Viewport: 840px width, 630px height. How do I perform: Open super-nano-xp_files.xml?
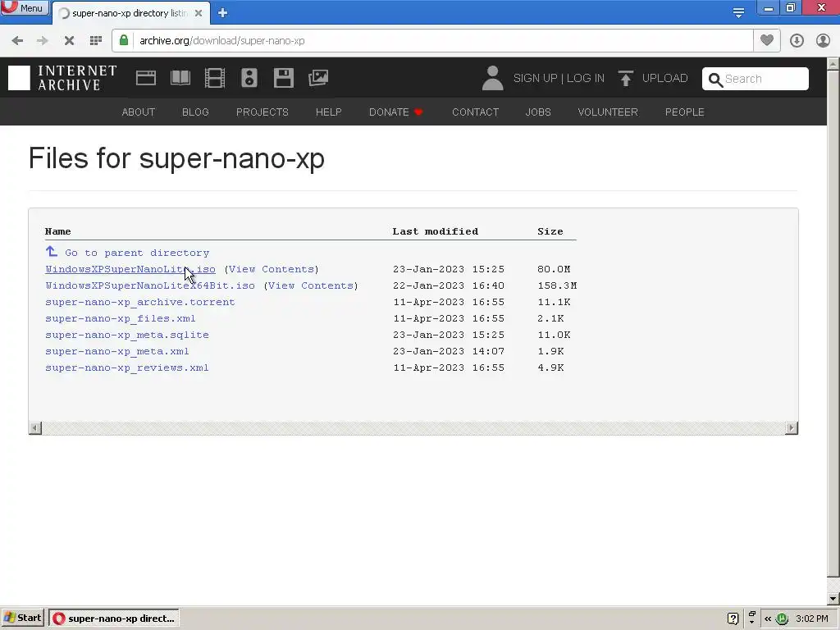point(121,318)
